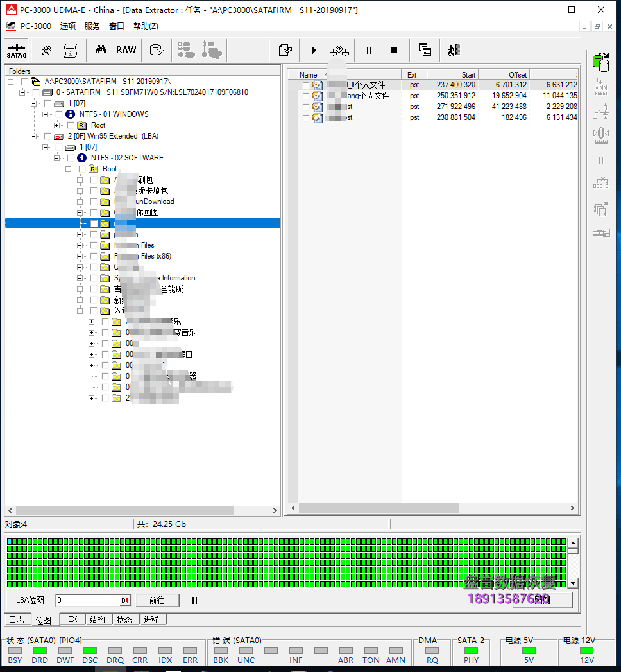
Task: Collapse the NTFS - 01 WINDOWS node
Action: coord(46,114)
